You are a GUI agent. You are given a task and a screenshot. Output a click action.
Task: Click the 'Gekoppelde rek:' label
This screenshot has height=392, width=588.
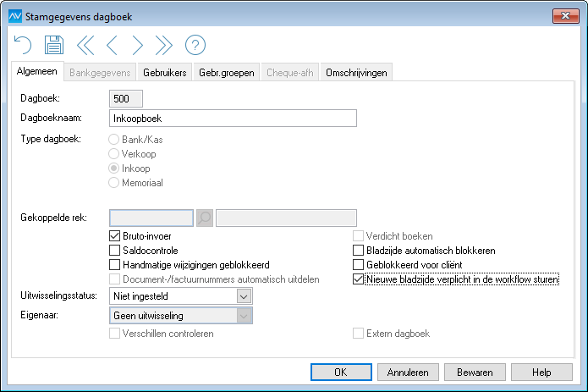(53, 218)
